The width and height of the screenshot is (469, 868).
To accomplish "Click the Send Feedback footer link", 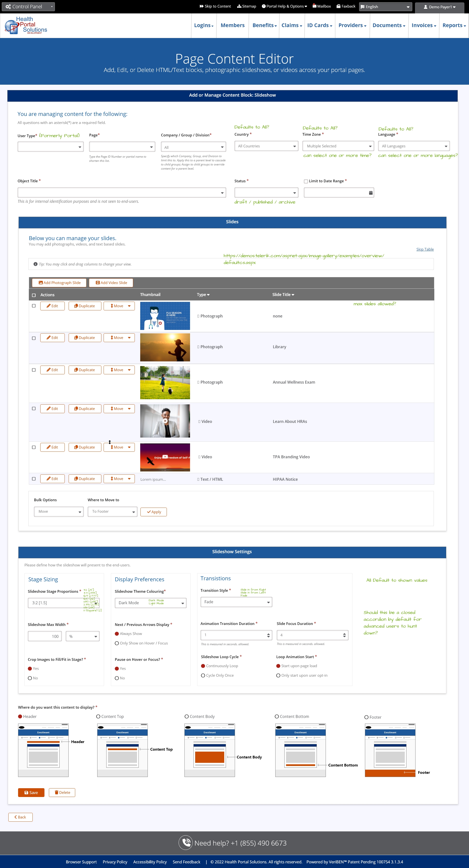I will click(x=186, y=862).
